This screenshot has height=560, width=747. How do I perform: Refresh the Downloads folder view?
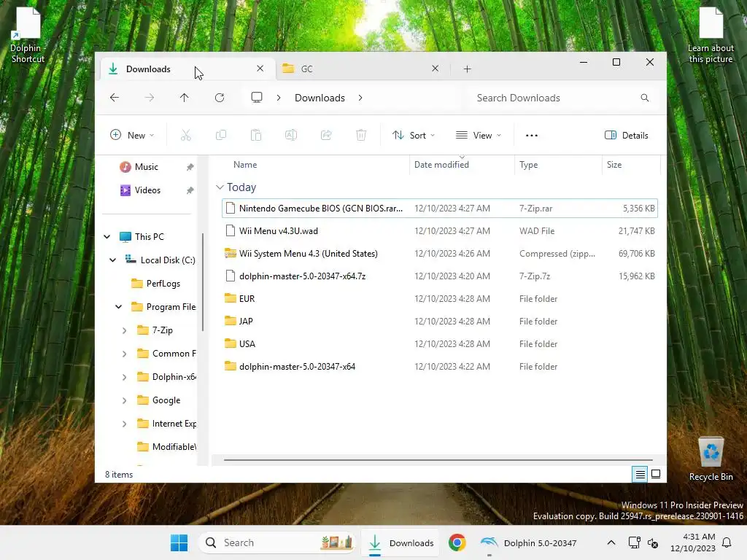(x=220, y=98)
